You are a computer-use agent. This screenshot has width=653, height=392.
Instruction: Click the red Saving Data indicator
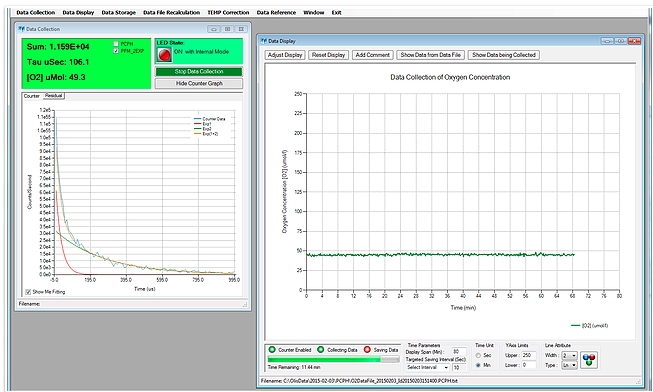click(x=367, y=350)
